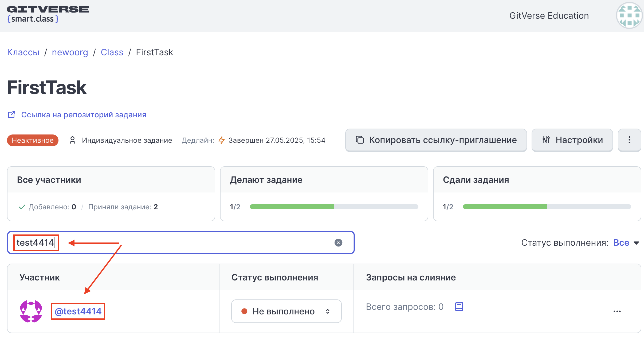Open the Настройки button
The width and height of the screenshot is (644, 339).
pos(572,140)
